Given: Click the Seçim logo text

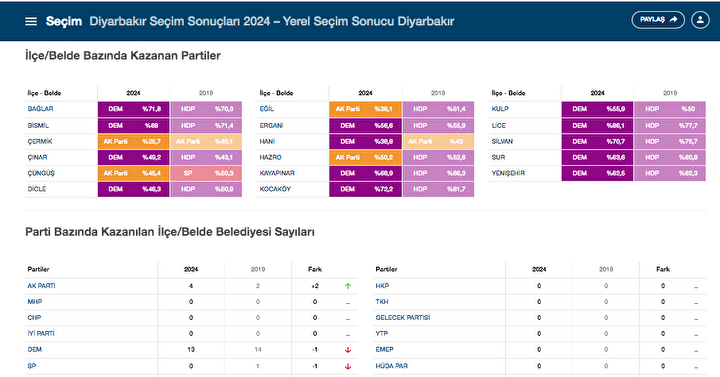Looking at the screenshot, I should [64, 21].
